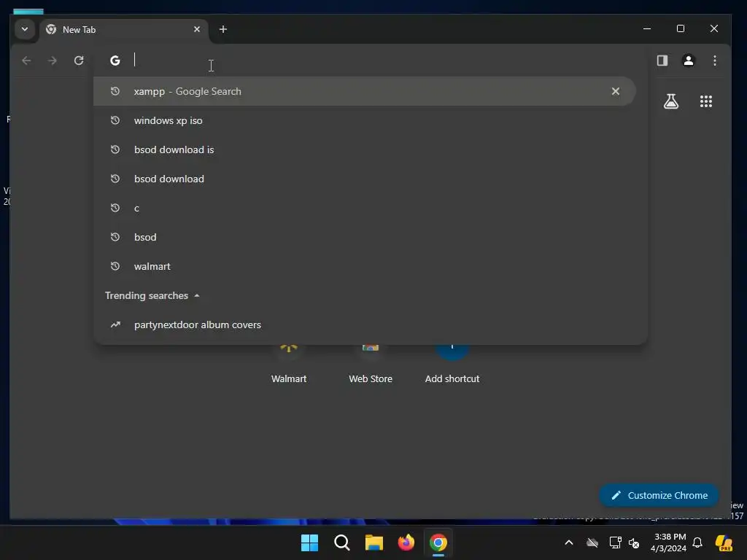The image size is (747, 560).
Task: Open Chrome Labs flask icon
Action: (x=671, y=101)
